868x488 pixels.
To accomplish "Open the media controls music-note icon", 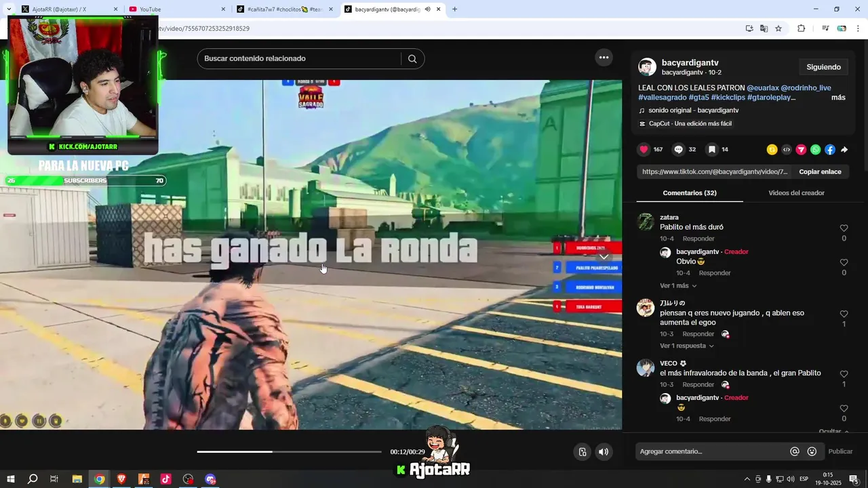I will click(x=825, y=28).
